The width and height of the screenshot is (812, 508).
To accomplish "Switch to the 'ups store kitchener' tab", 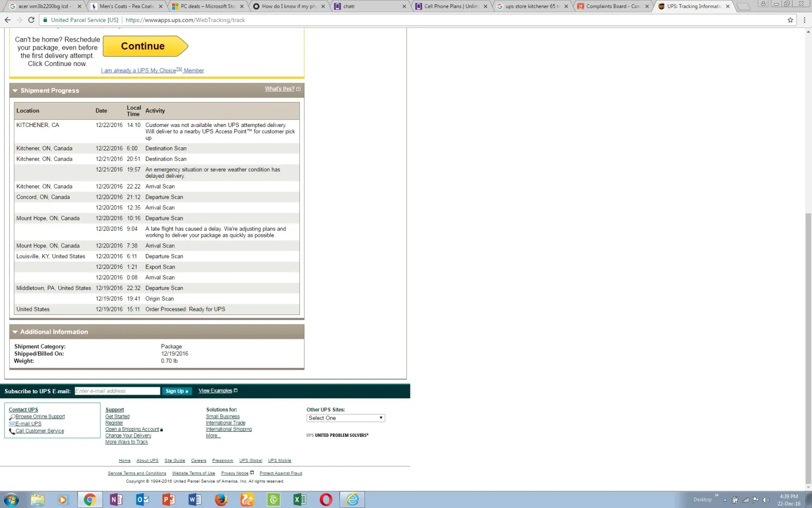I will click(532, 6).
